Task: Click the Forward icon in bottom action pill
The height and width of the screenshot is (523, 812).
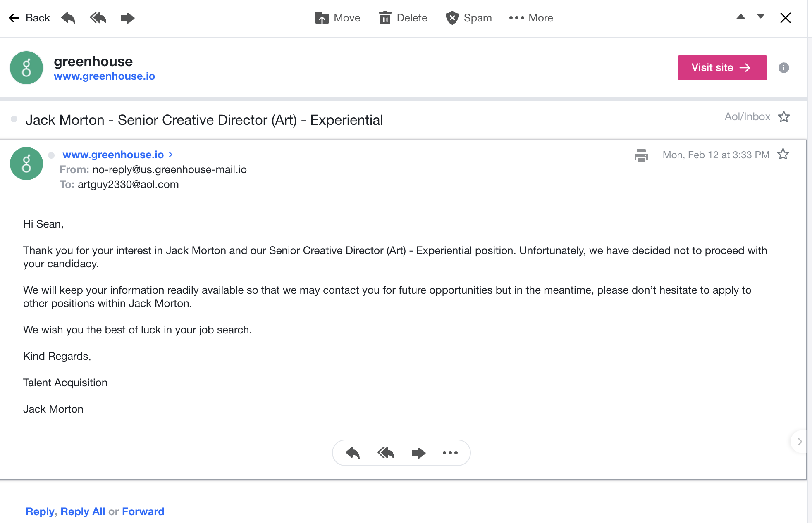Action: 418,453
